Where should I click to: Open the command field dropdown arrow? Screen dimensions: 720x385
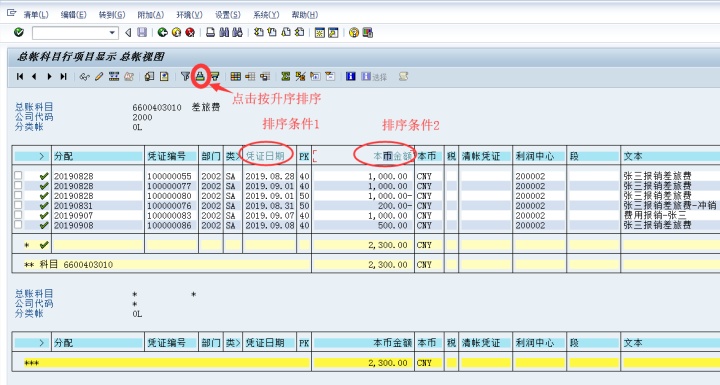coord(112,33)
